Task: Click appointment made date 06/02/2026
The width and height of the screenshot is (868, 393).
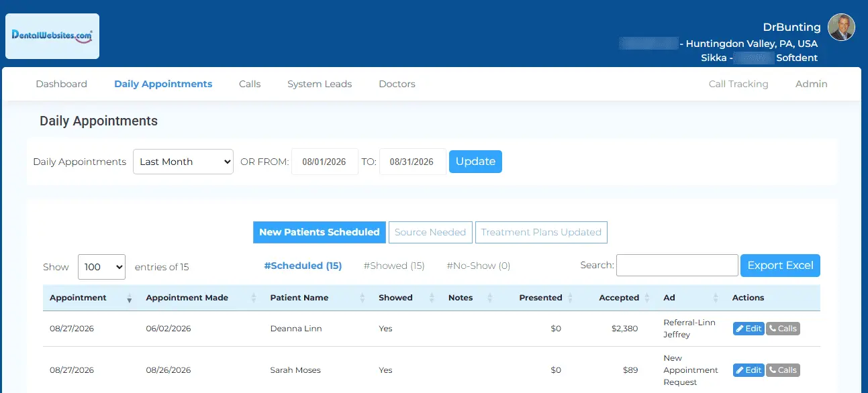Action: (x=168, y=329)
